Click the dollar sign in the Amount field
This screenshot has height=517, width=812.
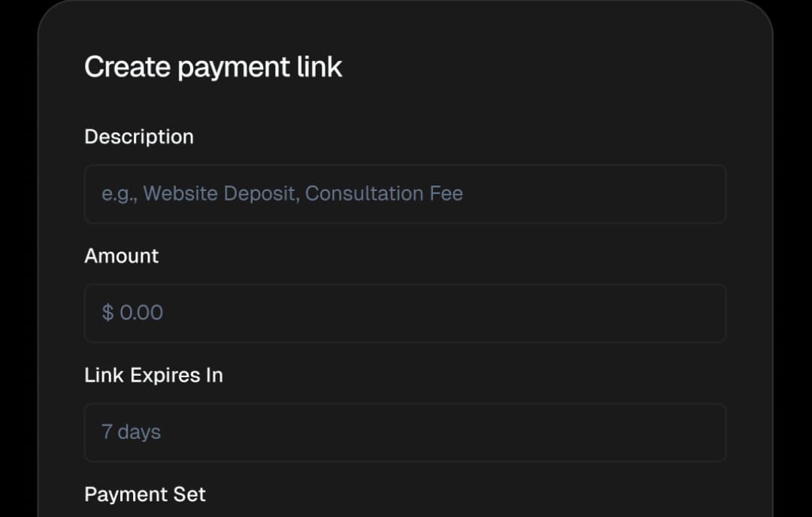pyautogui.click(x=107, y=312)
